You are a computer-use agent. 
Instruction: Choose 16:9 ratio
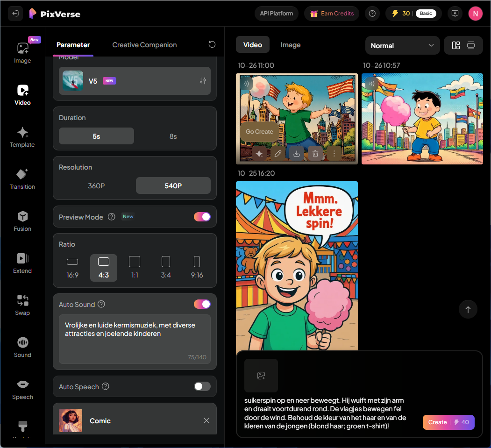pos(72,268)
